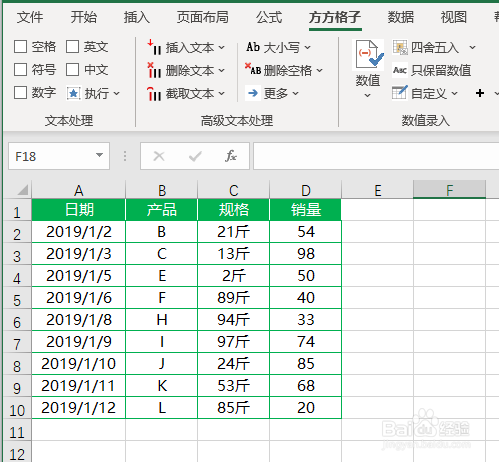499x462 pixels.
Task: Click the 自定义 icon
Action: click(400, 93)
